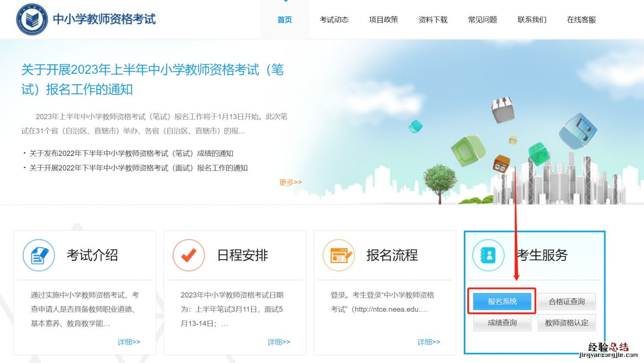Click the 考试介绍 document icon
The width and height of the screenshot is (644, 363).
click(39, 255)
